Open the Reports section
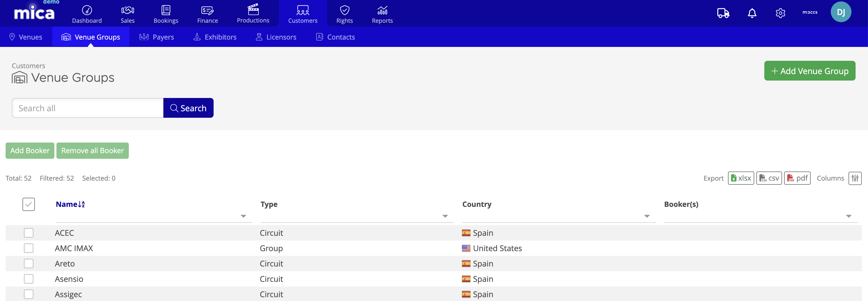This screenshot has width=868, height=301. tap(382, 14)
